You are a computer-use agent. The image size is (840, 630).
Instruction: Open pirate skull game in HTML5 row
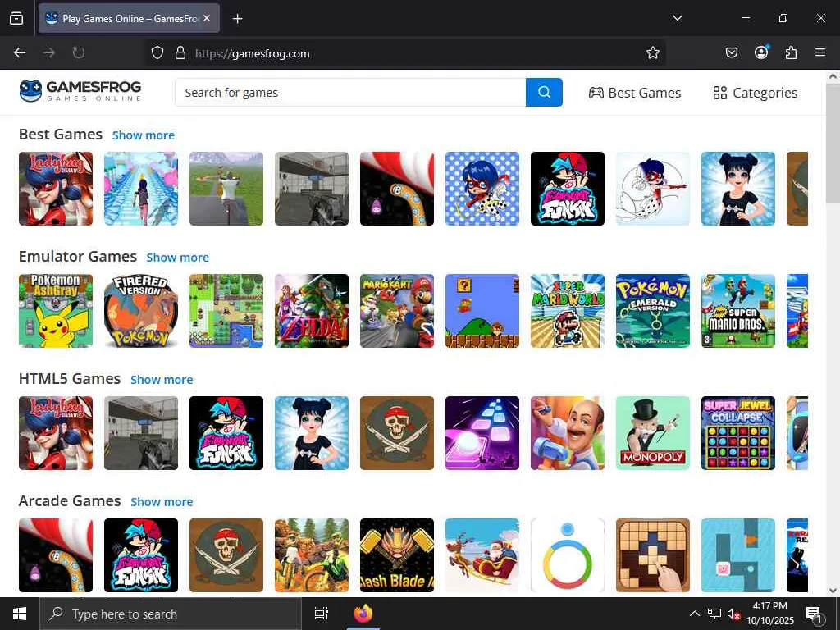[397, 433]
